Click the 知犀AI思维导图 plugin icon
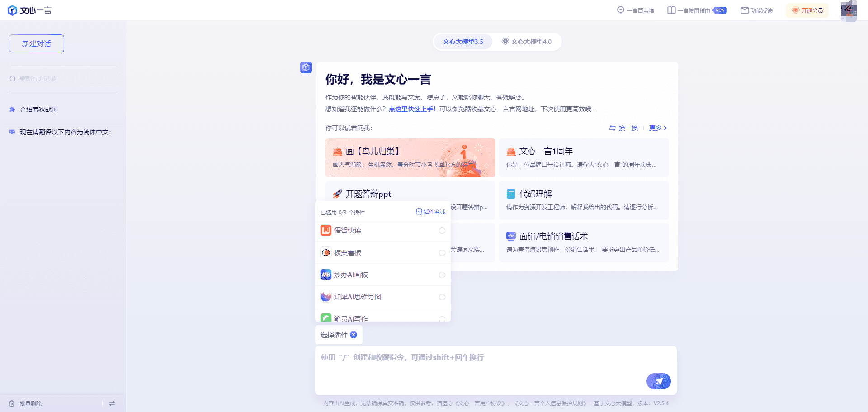 point(325,297)
